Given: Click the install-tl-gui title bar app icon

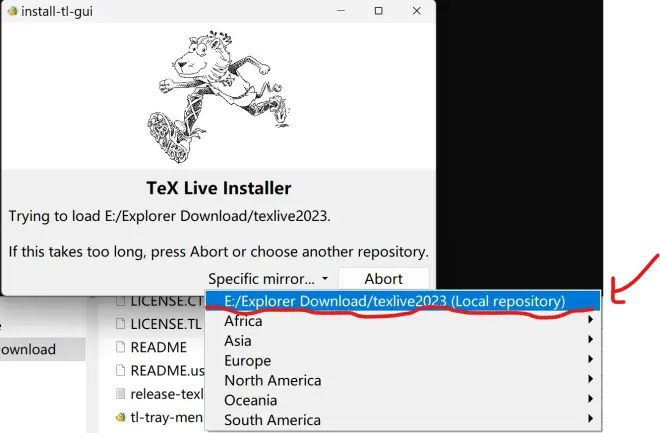Looking at the screenshot, I should point(12,11).
